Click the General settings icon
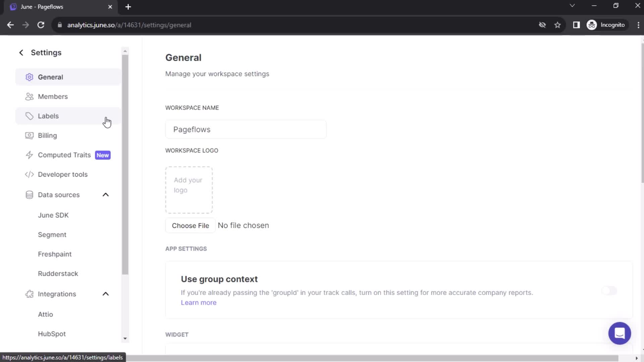This screenshot has height=362, width=644. (29, 77)
